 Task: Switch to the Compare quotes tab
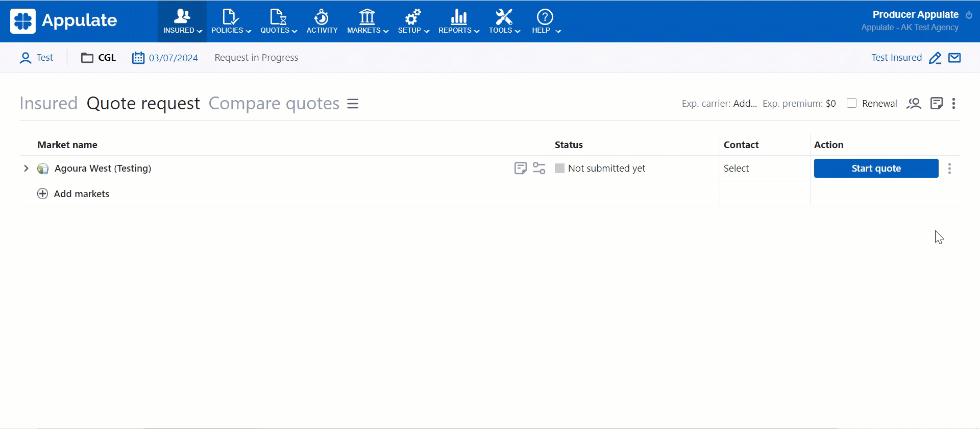(x=274, y=103)
